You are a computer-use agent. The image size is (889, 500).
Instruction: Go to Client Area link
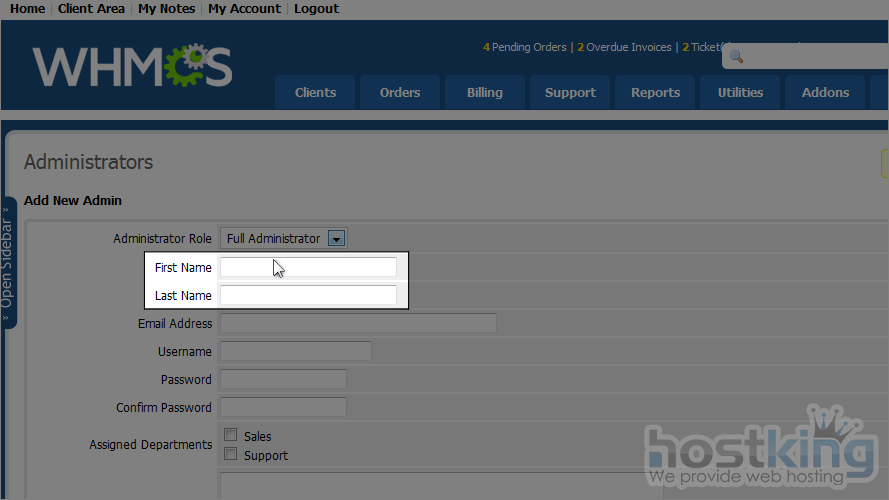coord(91,9)
